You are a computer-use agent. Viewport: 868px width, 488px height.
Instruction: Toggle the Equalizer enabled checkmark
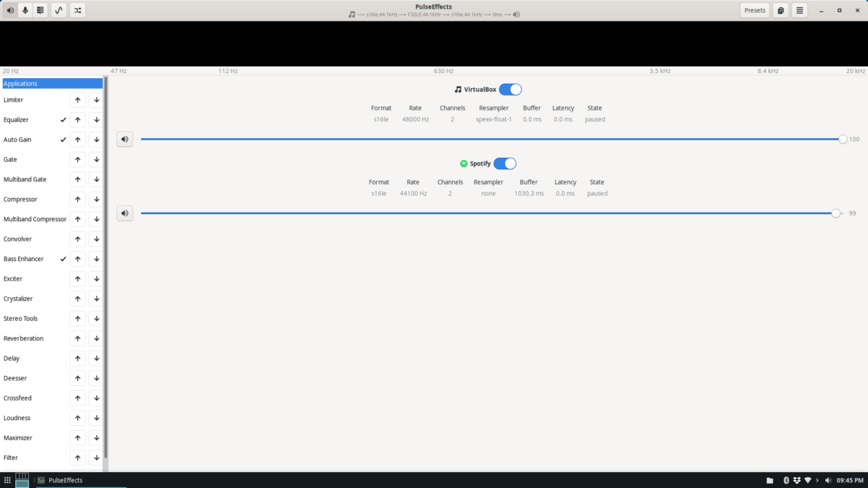[63, 119]
